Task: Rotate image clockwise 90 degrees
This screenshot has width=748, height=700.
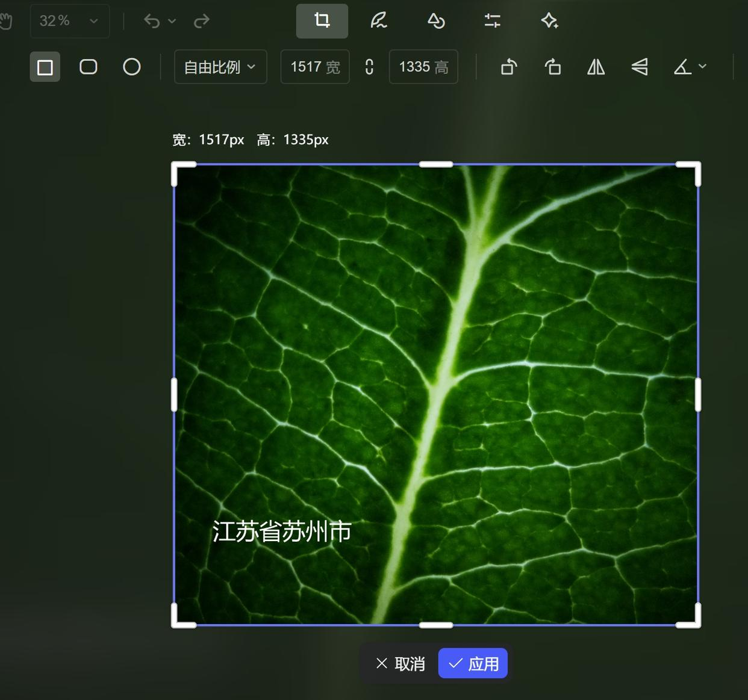Action: tap(552, 67)
